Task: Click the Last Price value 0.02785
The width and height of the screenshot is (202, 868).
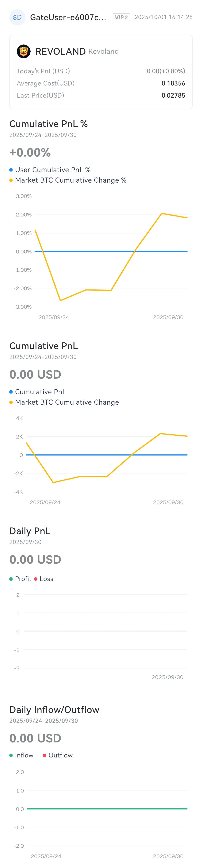Action: [173, 95]
